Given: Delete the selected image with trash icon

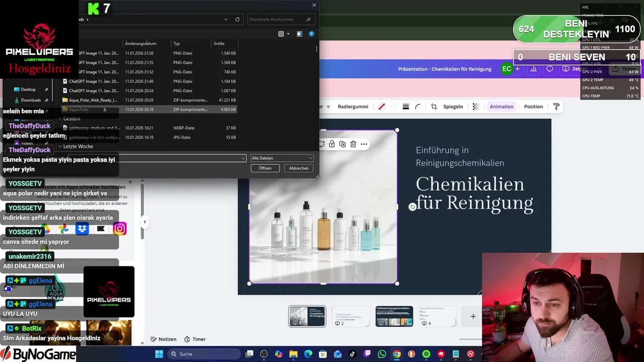Looking at the screenshot, I should coord(353,144).
